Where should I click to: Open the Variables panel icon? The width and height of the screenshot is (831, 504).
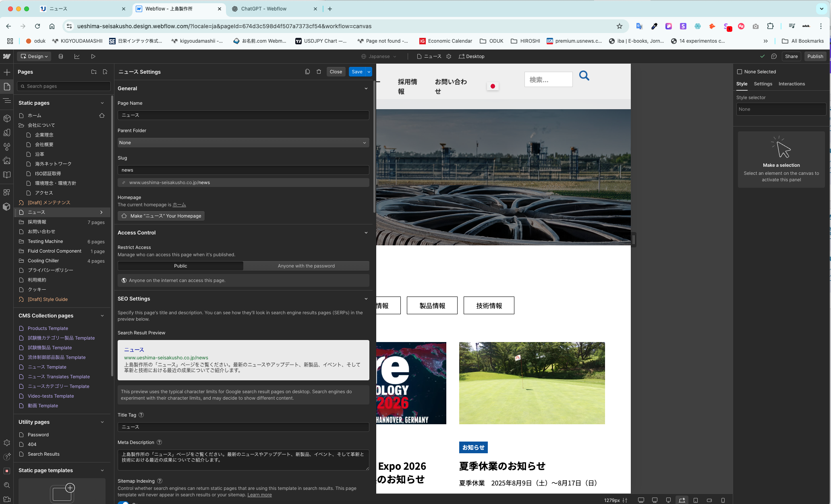pyautogui.click(x=7, y=133)
